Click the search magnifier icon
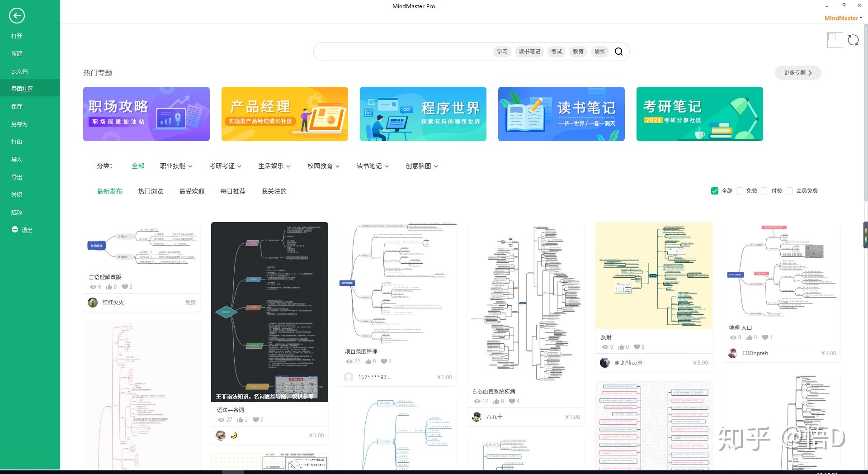 619,52
